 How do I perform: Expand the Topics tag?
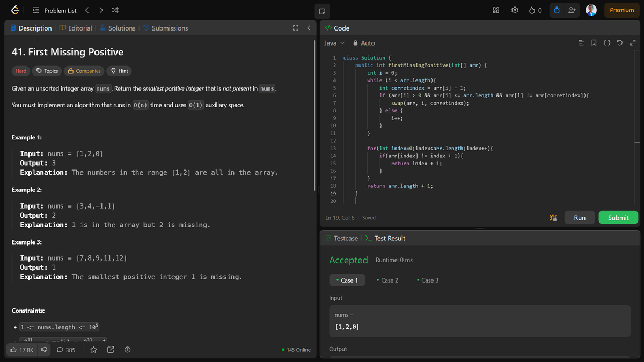click(x=47, y=71)
